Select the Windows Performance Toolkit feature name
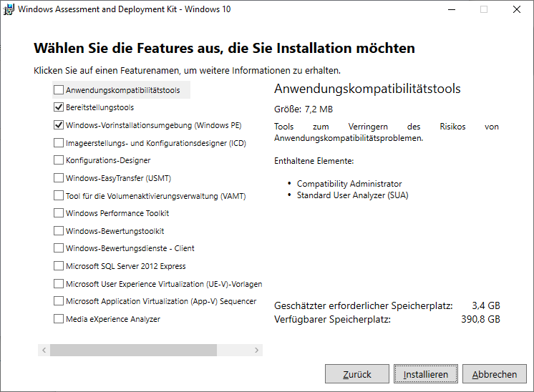 click(x=117, y=213)
